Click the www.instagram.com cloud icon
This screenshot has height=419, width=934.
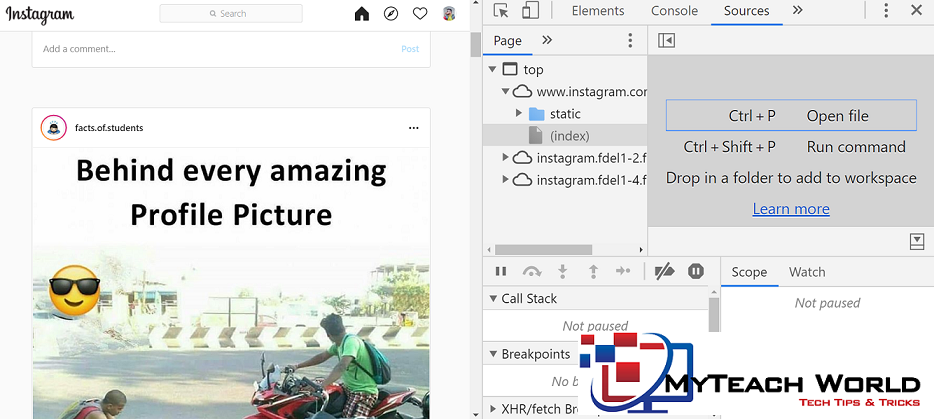point(522,91)
